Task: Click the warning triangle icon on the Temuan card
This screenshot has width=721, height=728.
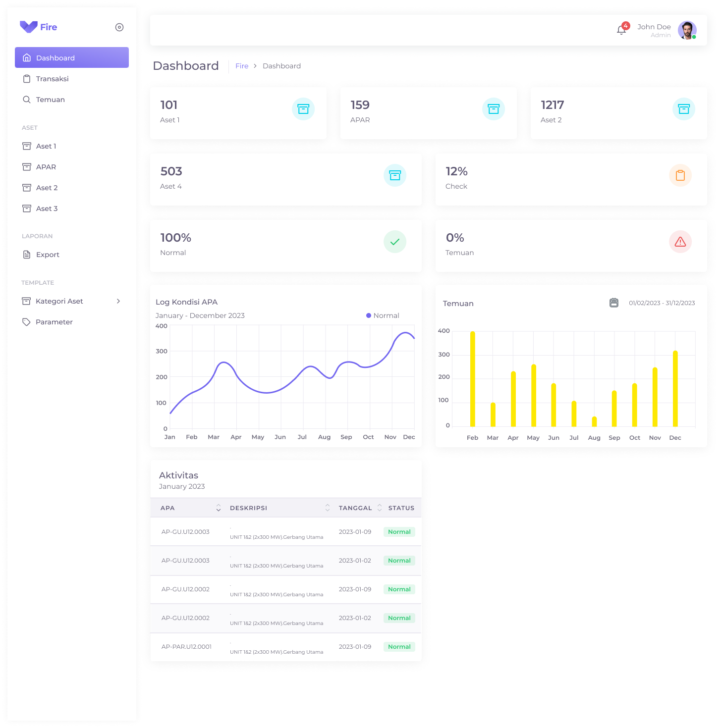Action: (x=680, y=242)
